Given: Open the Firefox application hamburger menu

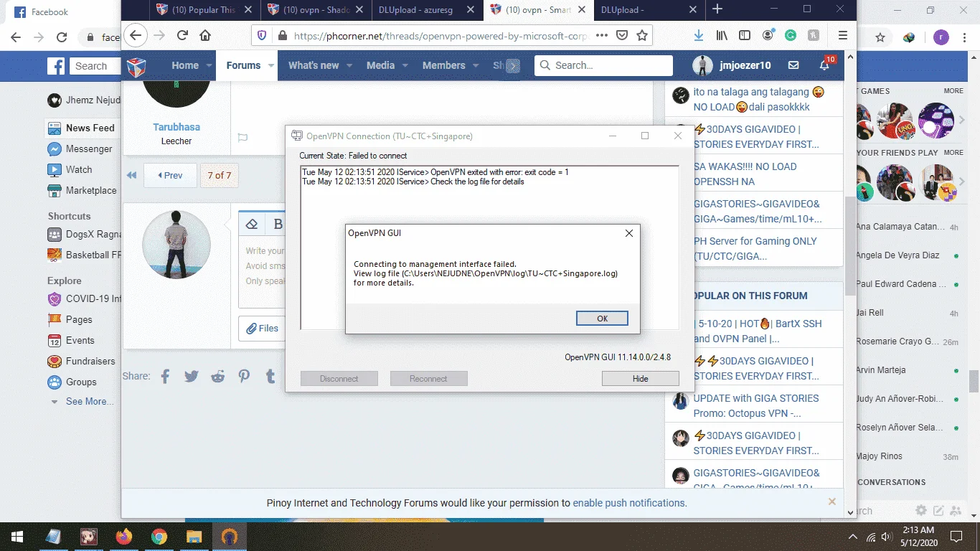Looking at the screenshot, I should pyautogui.click(x=843, y=35).
